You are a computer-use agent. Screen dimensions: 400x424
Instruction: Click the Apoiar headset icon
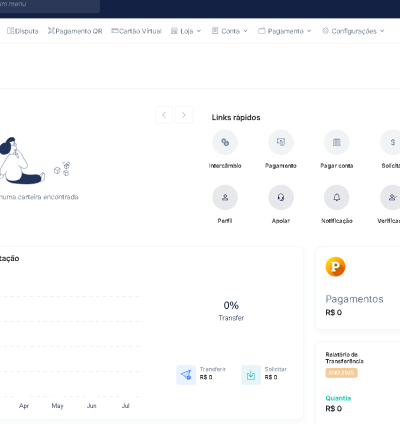tap(281, 197)
